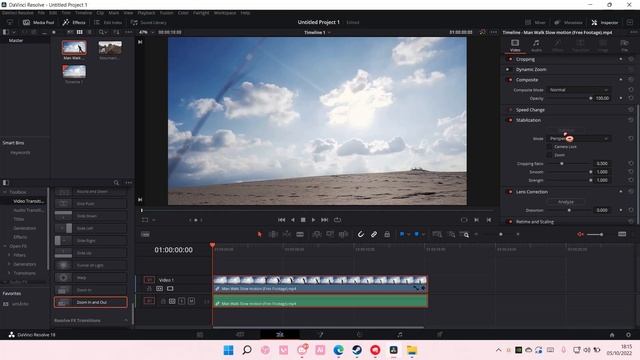Open the Playback menu
Image resolution: width=640 pixels, height=360 pixels.
tap(146, 13)
